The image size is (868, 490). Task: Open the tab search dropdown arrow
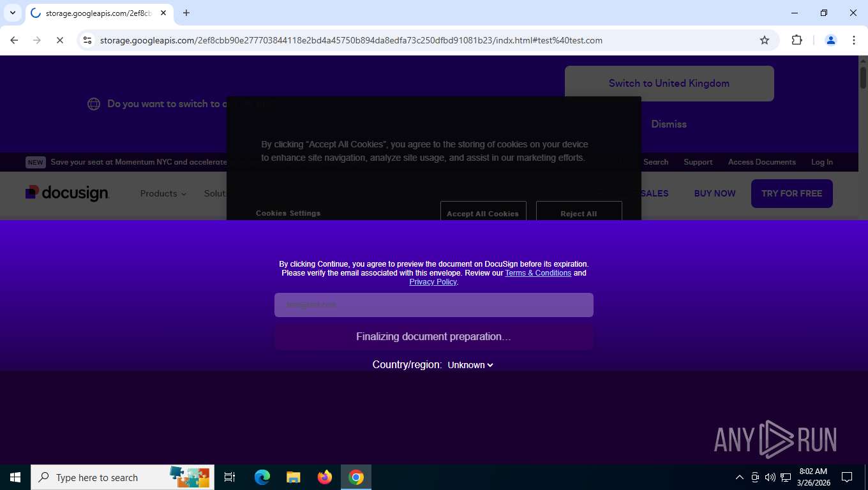pos(12,13)
